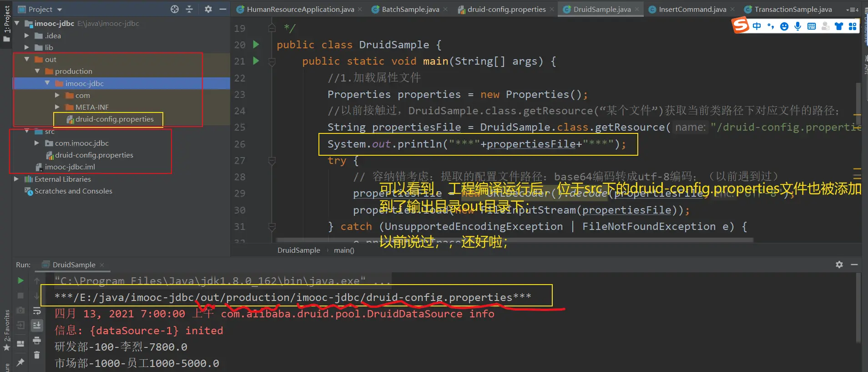Image resolution: width=868 pixels, height=372 pixels.
Task: Expand the .idea folder node
Action: click(26, 36)
